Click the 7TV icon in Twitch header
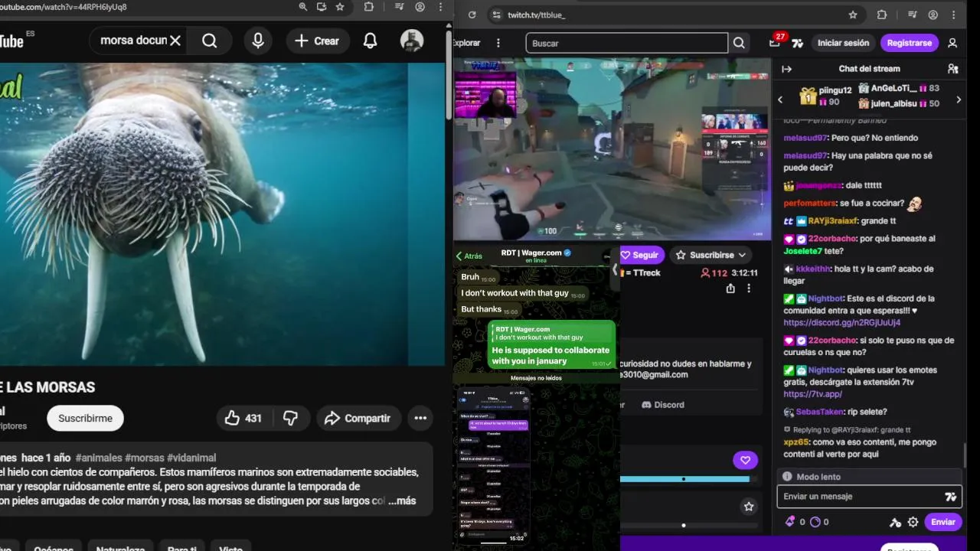980x551 pixels. point(798,43)
